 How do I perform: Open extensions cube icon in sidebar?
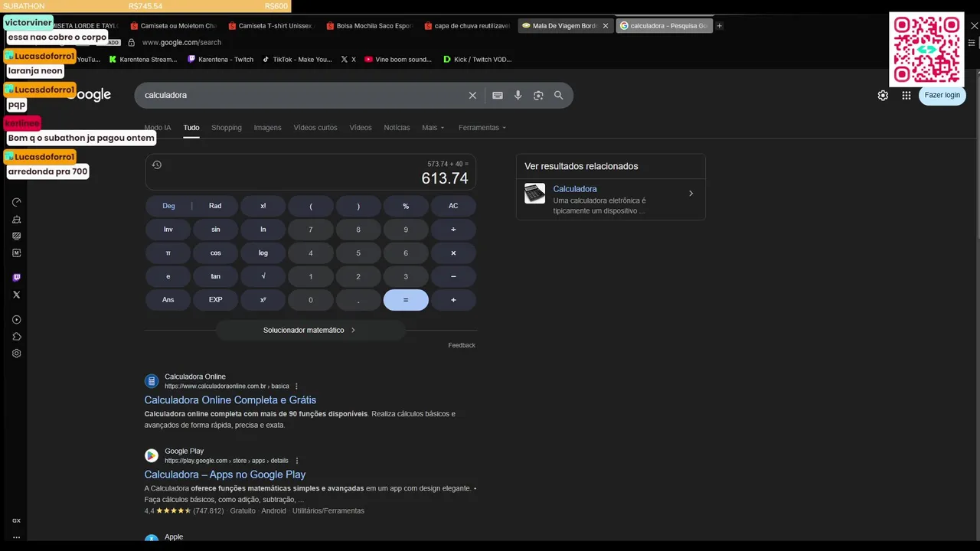click(x=17, y=337)
